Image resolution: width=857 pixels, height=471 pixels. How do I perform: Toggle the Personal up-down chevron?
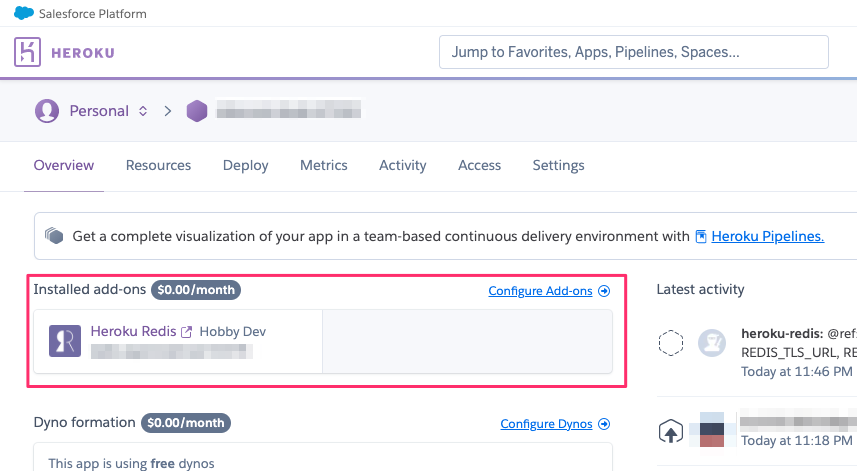coord(143,111)
